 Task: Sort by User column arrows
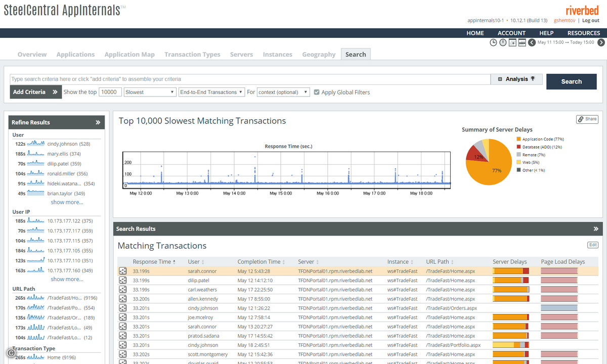[x=203, y=262]
